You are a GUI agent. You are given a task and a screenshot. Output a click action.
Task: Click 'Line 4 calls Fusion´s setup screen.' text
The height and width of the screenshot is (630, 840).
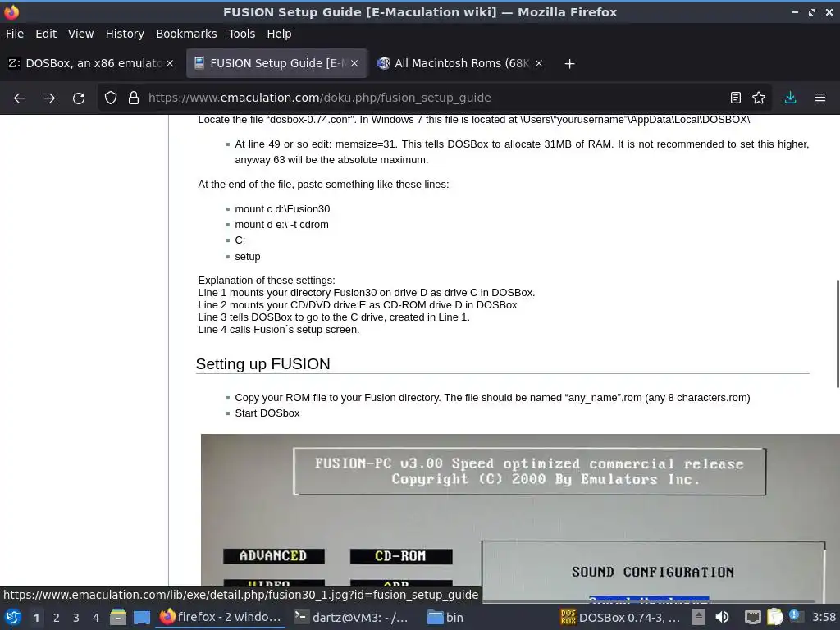279,330
